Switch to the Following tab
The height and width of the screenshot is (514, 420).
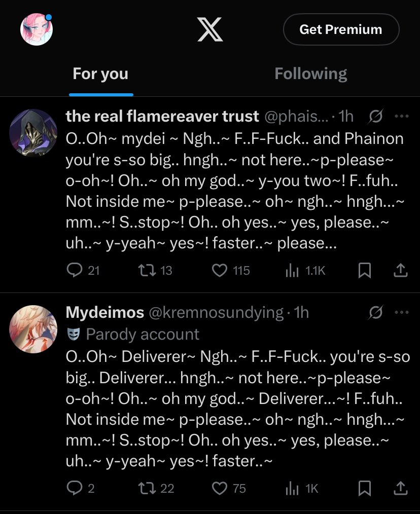pyautogui.click(x=310, y=74)
